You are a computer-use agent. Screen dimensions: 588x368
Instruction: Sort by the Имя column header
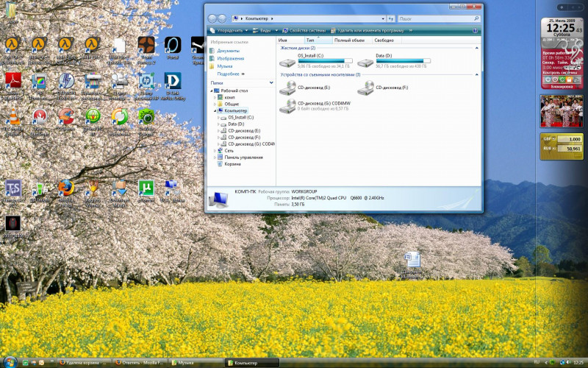click(291, 40)
